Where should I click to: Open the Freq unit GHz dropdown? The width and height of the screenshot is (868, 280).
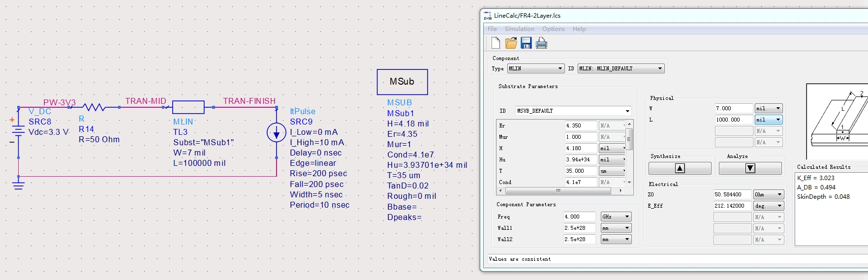click(x=616, y=217)
